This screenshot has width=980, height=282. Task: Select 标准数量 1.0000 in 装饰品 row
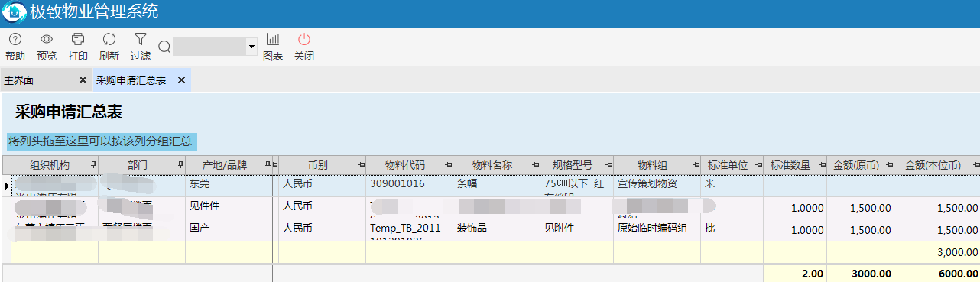click(794, 230)
